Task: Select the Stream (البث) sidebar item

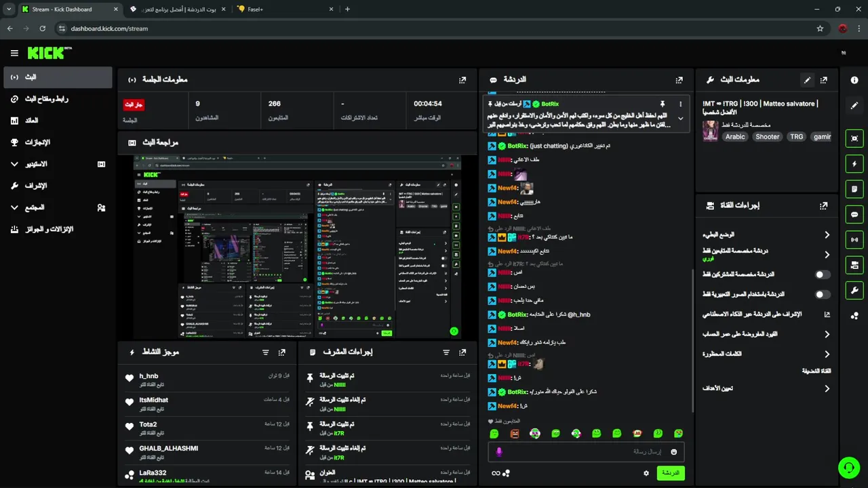Action: (58, 77)
